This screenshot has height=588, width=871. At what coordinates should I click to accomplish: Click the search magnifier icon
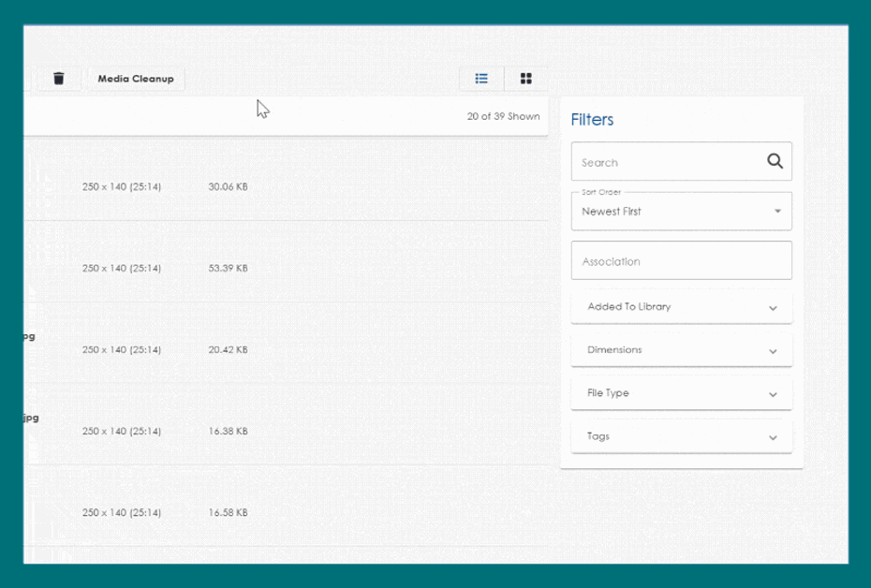pyautogui.click(x=775, y=161)
